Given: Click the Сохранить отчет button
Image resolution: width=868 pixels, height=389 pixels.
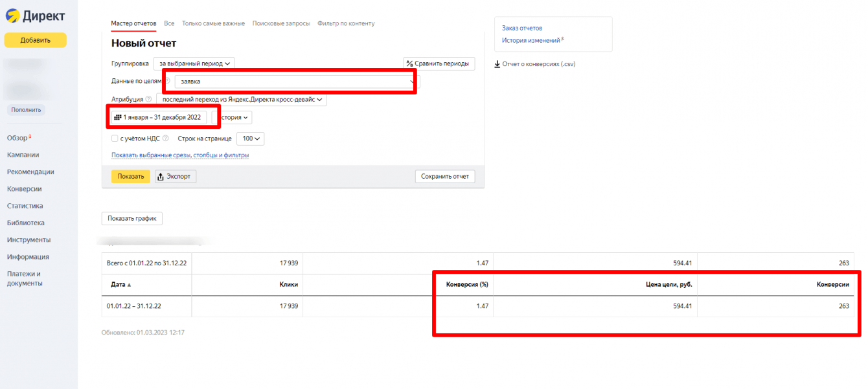Looking at the screenshot, I should [x=444, y=177].
